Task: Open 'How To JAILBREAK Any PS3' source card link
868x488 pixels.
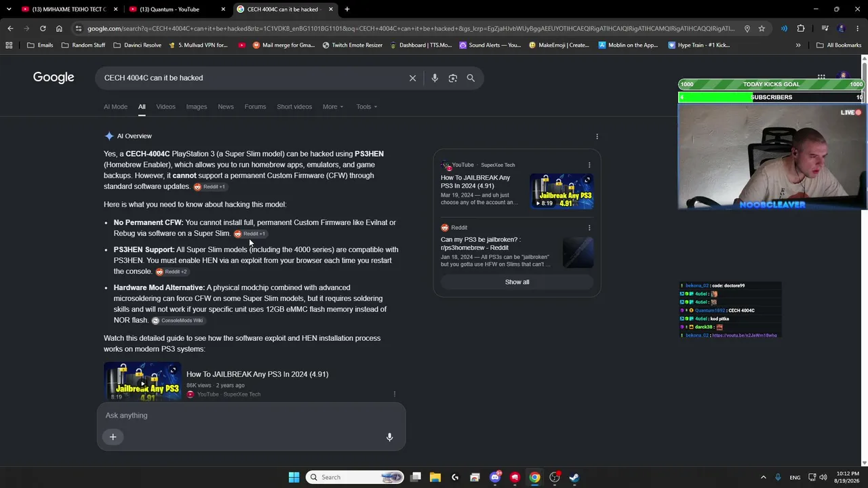Action: coord(475,182)
